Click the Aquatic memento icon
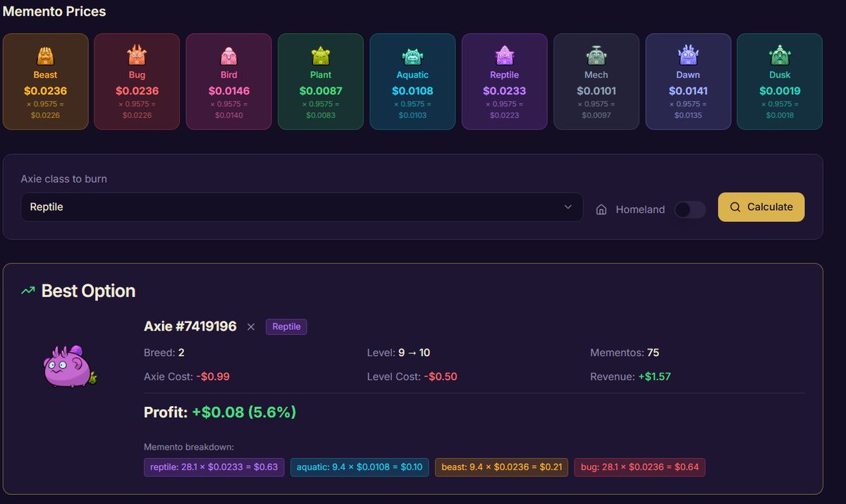Image resolution: width=846 pixels, height=504 pixels. (x=412, y=55)
